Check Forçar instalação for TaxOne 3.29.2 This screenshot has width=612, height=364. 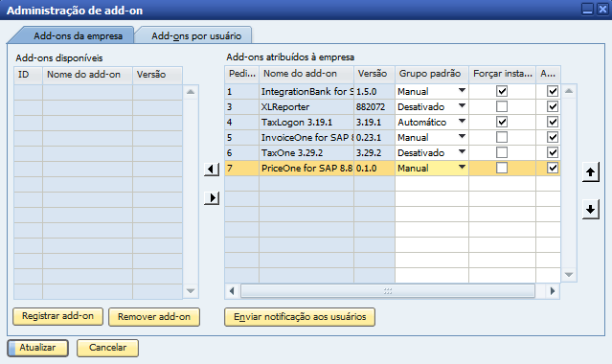(502, 152)
